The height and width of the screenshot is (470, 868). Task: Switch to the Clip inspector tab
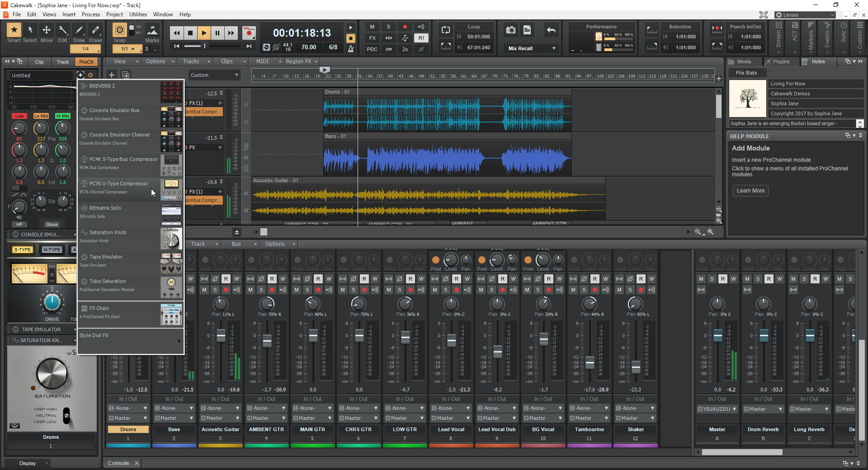39,62
